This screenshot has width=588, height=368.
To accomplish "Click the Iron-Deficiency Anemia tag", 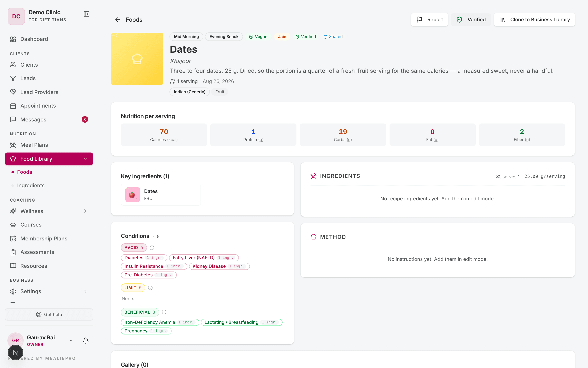I will 160,322.
